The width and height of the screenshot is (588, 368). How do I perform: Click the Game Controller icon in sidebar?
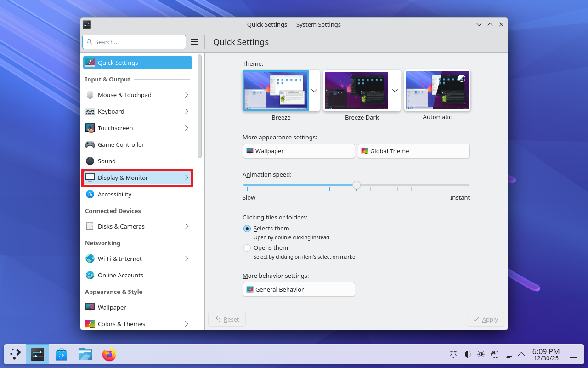[90, 144]
